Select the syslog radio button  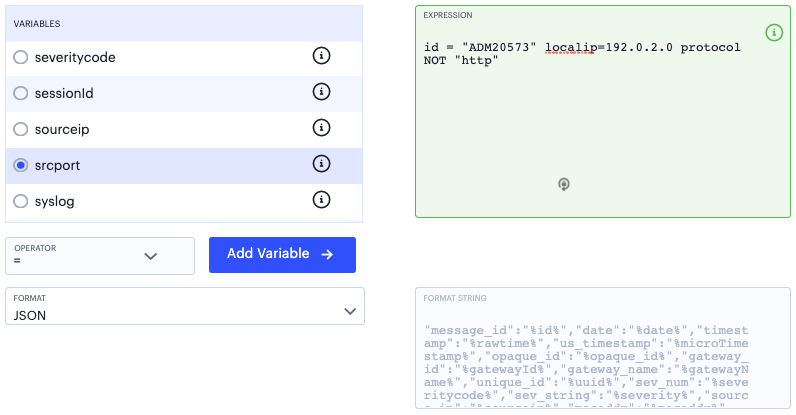point(21,201)
